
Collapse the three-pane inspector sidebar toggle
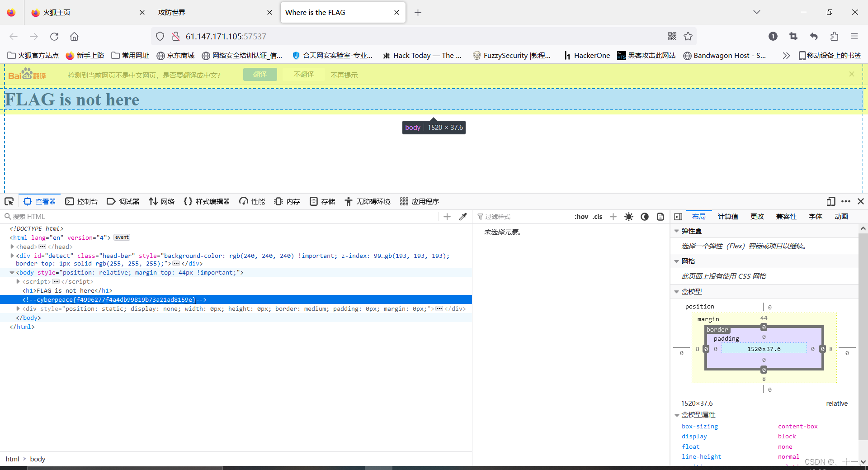(678, 217)
